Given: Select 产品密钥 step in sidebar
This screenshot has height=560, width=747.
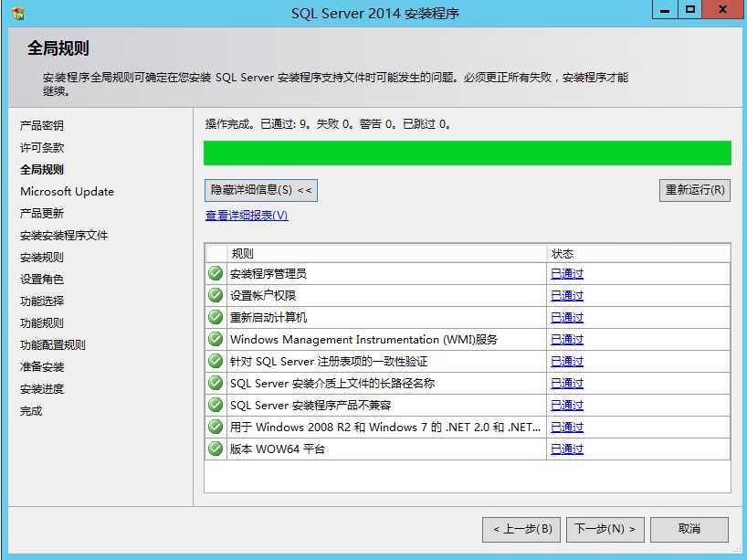Looking at the screenshot, I should click(x=42, y=126).
